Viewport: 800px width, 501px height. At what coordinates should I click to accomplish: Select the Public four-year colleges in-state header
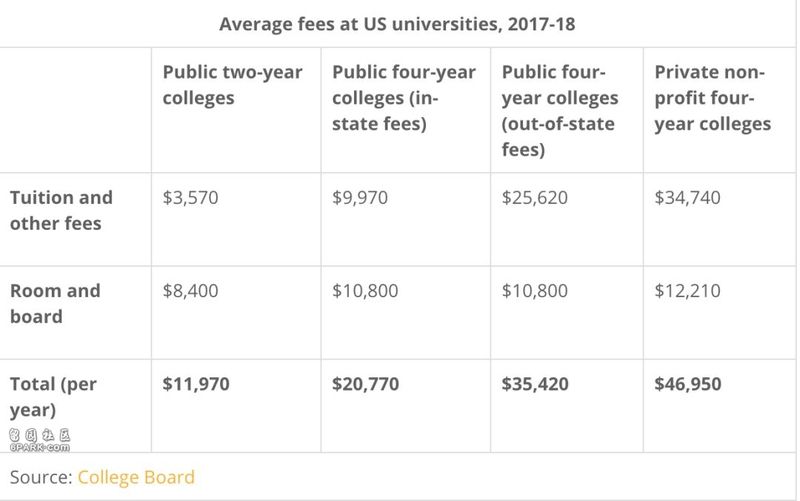click(404, 97)
